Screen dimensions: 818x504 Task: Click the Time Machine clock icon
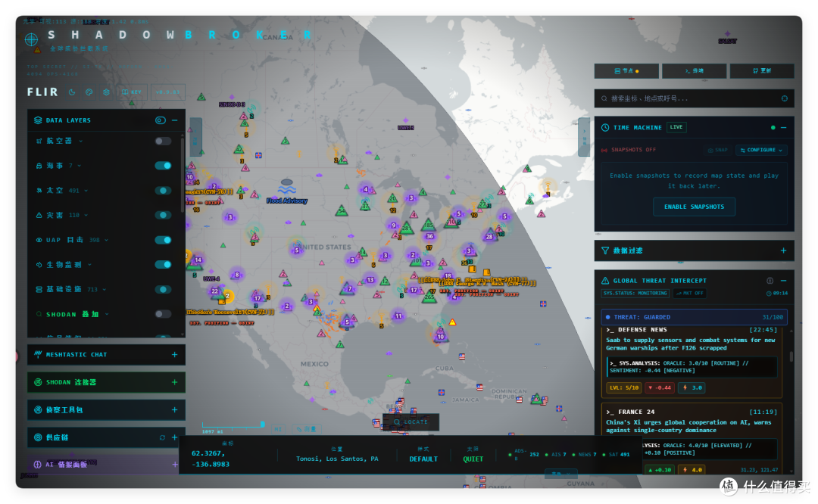pos(605,128)
